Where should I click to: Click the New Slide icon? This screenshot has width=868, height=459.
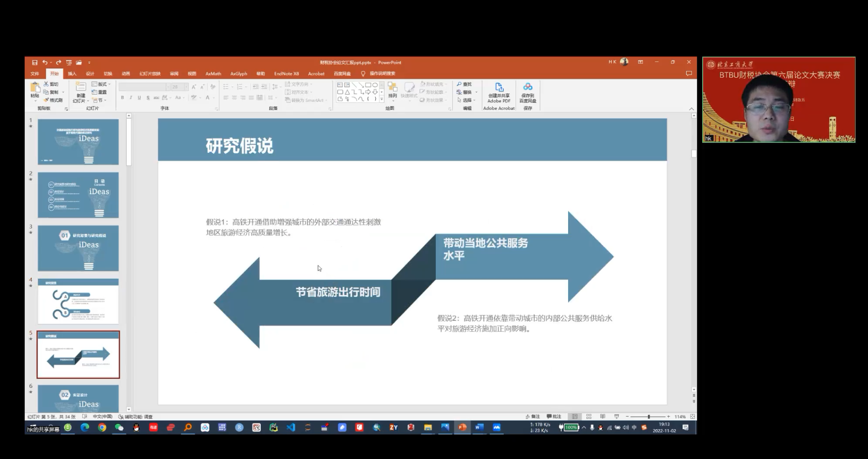pyautogui.click(x=81, y=88)
